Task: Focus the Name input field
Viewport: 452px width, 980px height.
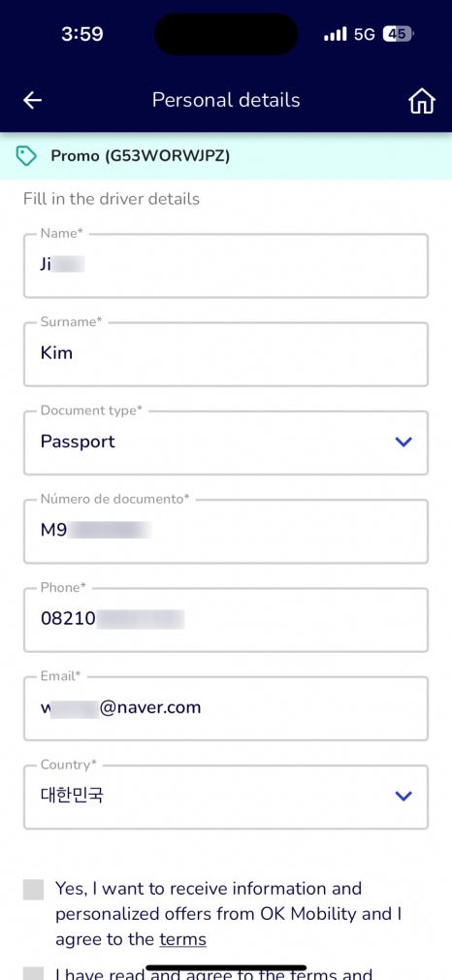Action: (x=226, y=266)
